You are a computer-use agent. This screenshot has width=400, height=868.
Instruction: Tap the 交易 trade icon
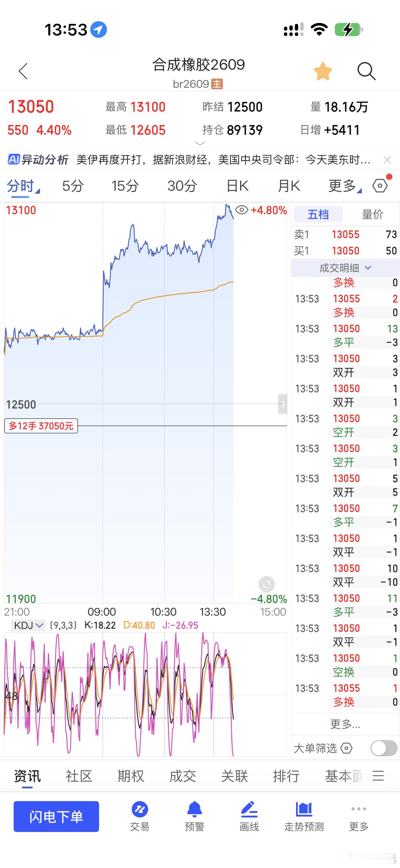click(140, 817)
